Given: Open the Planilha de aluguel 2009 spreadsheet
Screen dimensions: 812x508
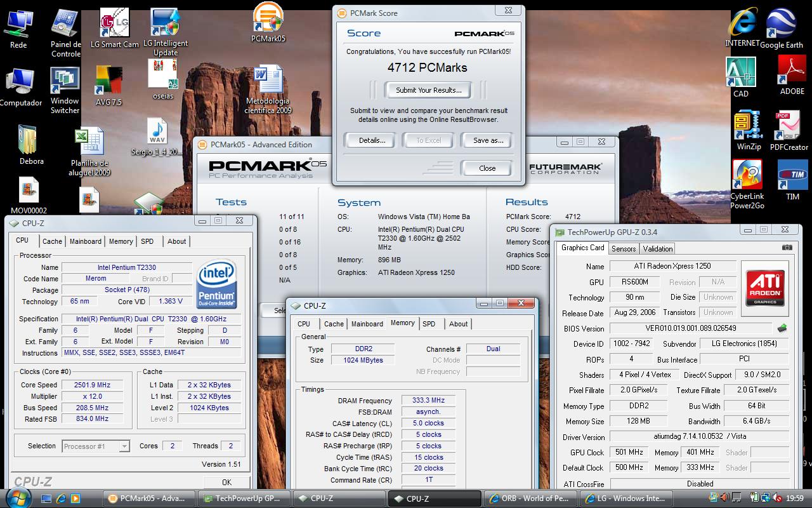Looking at the screenshot, I should point(89,152).
